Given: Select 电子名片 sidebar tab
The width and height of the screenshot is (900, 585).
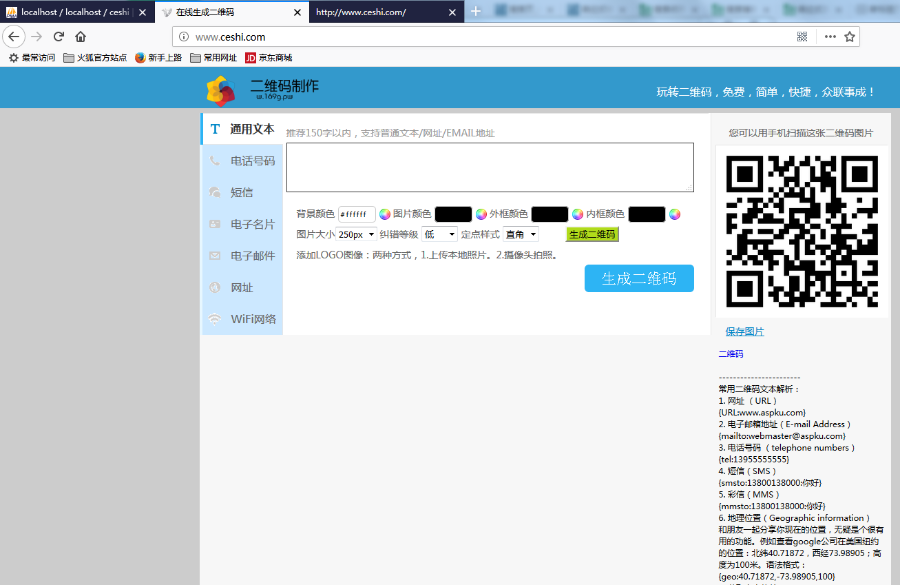Looking at the screenshot, I should coord(242,224).
